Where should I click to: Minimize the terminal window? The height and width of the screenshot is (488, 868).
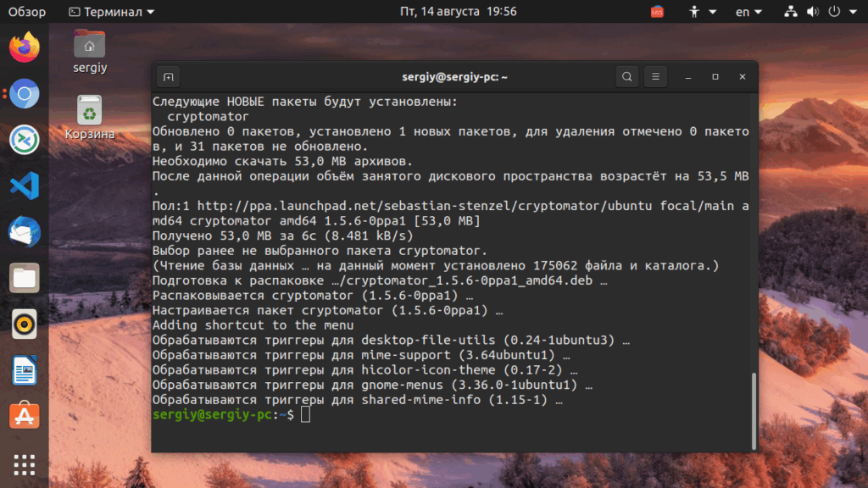point(688,77)
